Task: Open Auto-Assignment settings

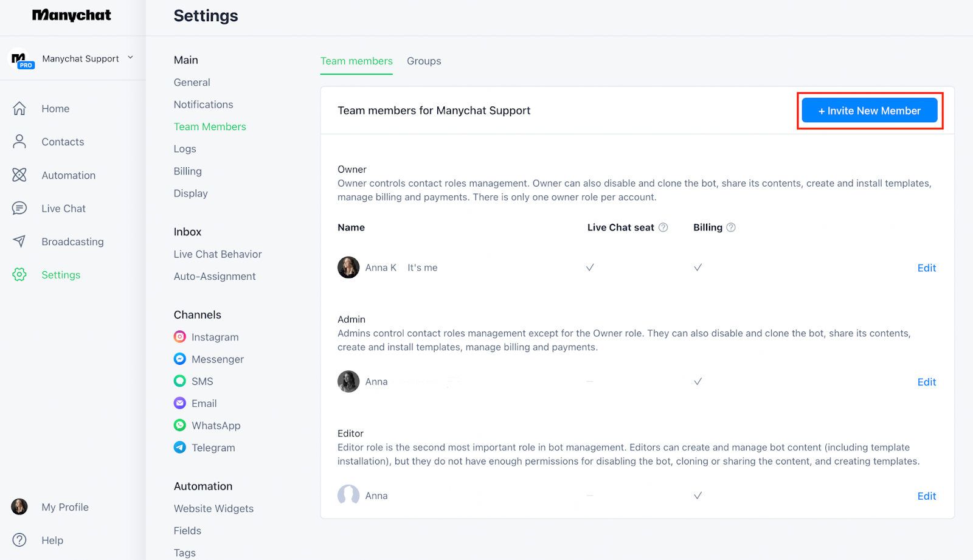Action: pyautogui.click(x=215, y=277)
